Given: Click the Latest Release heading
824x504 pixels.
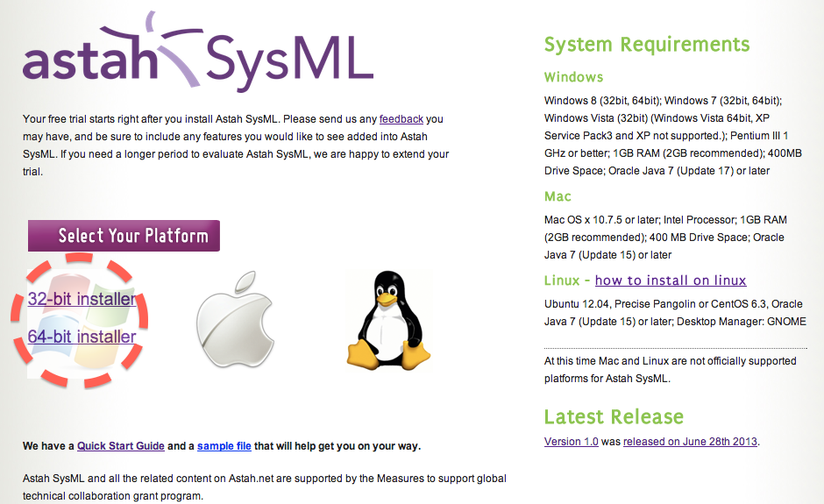Looking at the screenshot, I should click(614, 416).
